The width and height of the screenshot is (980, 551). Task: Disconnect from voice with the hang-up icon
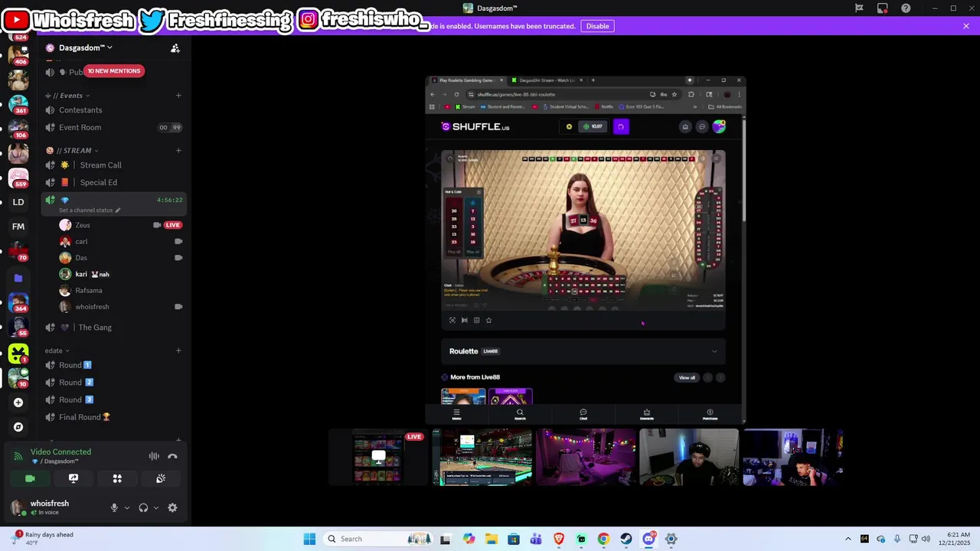tap(172, 456)
